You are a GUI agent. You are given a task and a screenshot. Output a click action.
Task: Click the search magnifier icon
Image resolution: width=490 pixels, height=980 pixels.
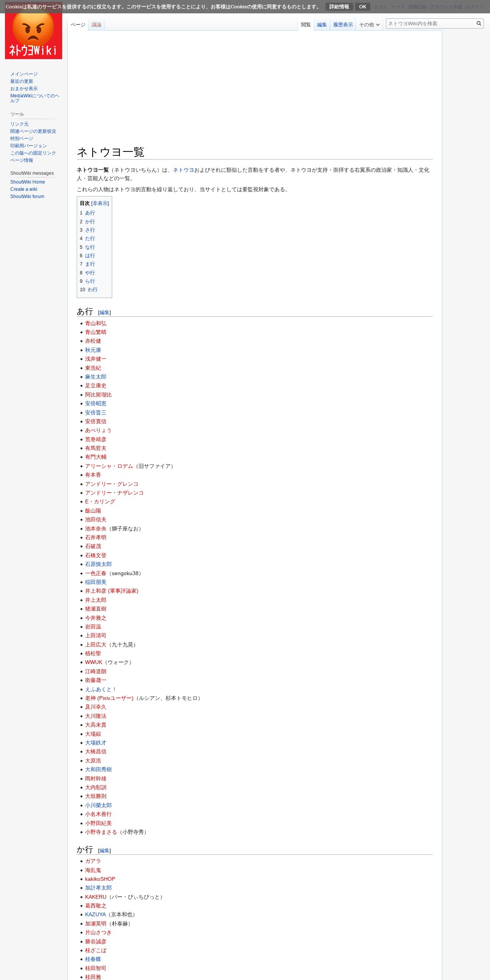tap(479, 24)
